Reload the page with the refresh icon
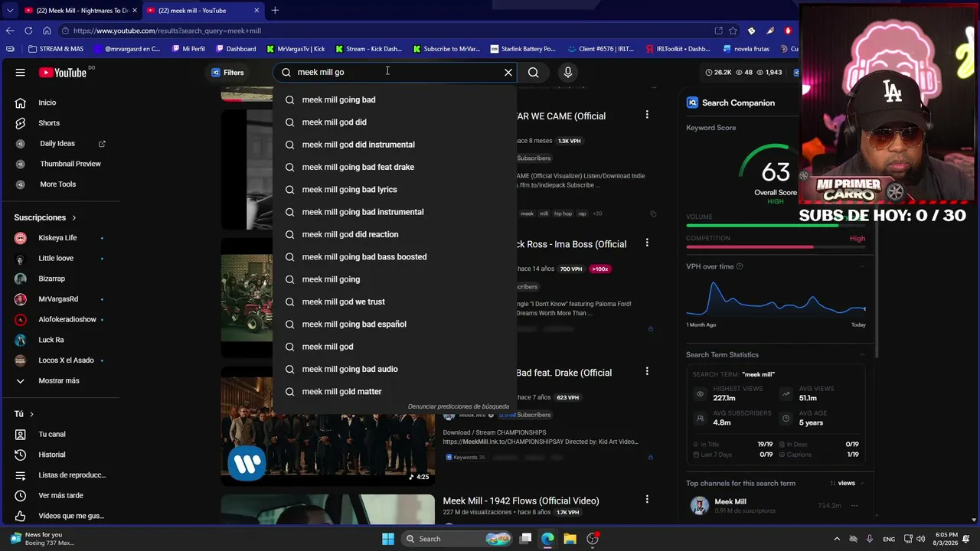980x551 pixels. (28, 31)
